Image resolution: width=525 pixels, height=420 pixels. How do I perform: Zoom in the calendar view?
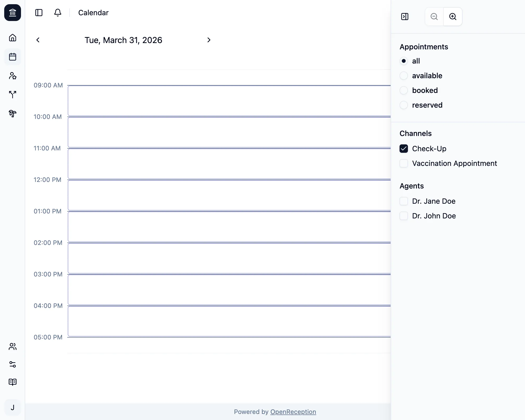(453, 17)
